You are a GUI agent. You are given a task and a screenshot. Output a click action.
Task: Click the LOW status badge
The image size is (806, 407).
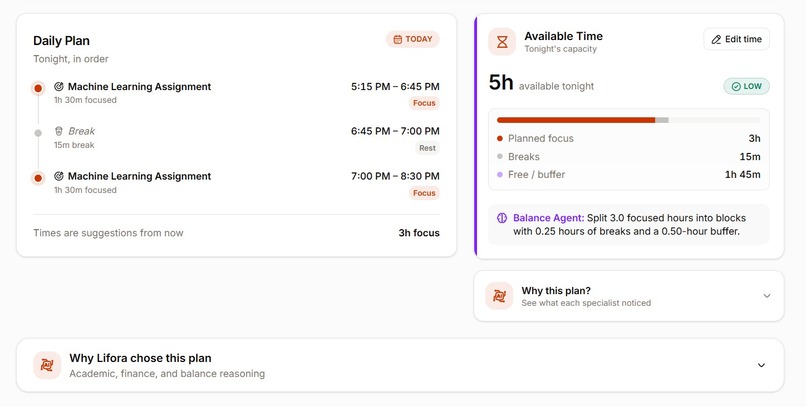(746, 86)
